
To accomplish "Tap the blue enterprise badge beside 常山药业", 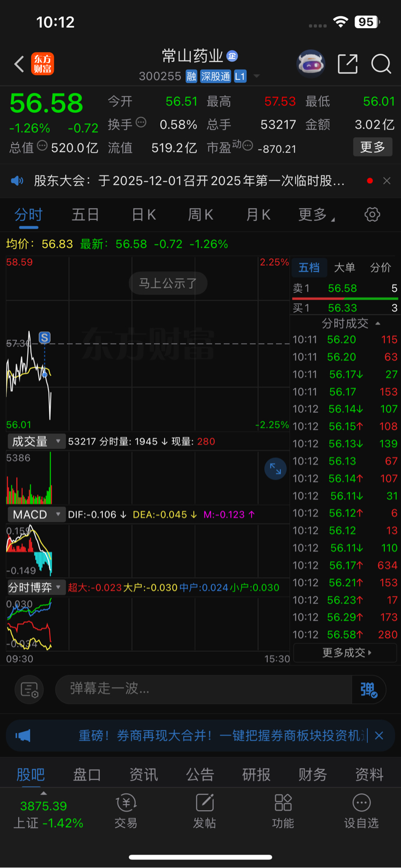I will click(x=232, y=56).
